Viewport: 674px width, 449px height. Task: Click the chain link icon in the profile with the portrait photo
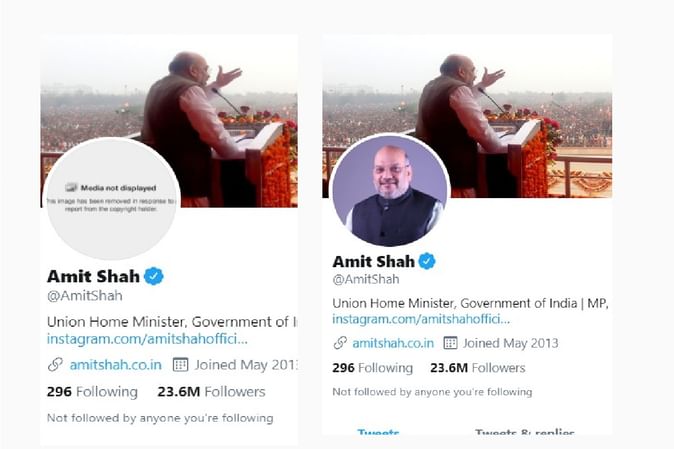point(340,343)
